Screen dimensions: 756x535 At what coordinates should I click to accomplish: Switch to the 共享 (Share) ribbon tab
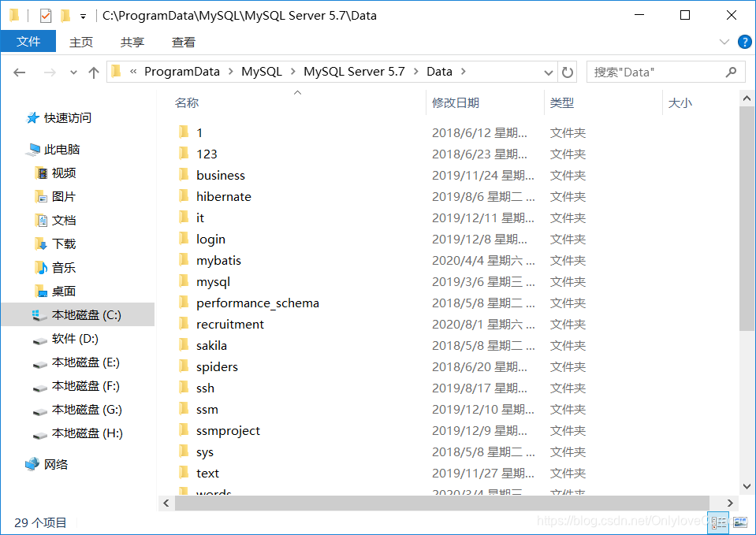pyautogui.click(x=132, y=43)
